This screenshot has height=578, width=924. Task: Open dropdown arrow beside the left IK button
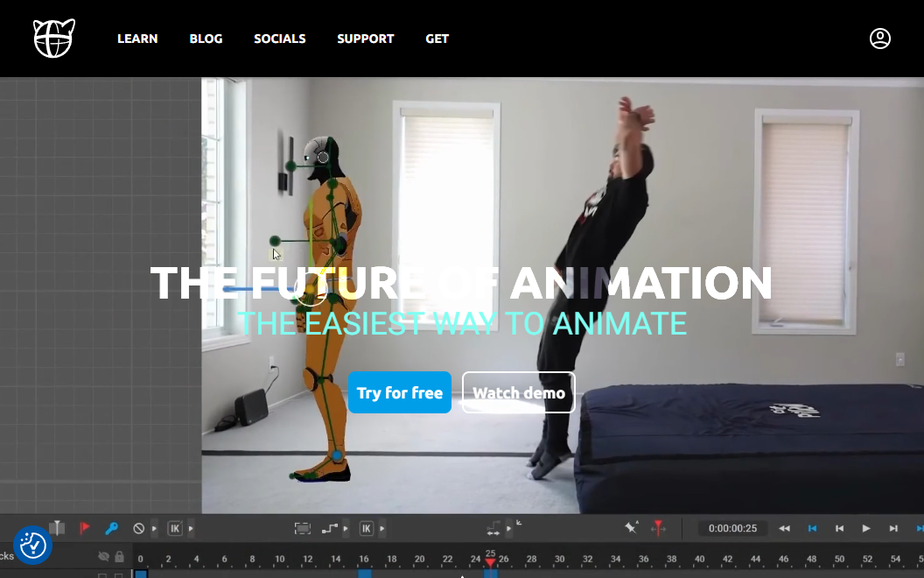[x=191, y=528]
